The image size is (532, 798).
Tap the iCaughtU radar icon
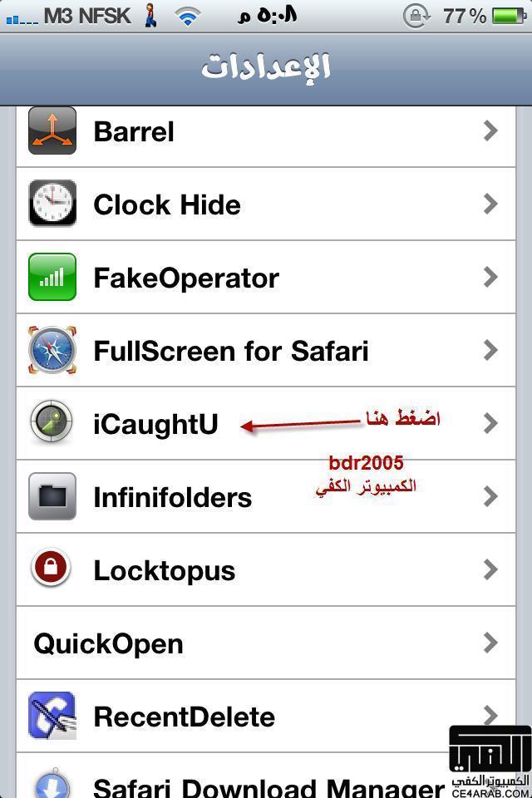point(51,422)
